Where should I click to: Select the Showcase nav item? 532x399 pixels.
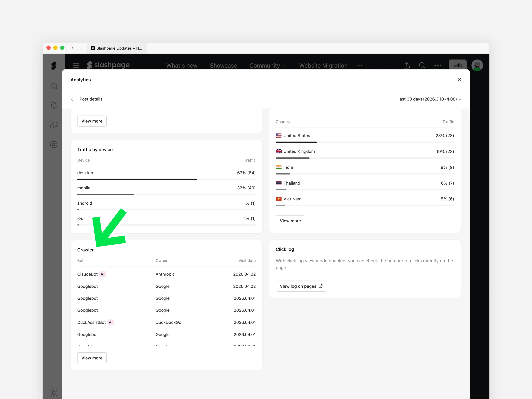[x=223, y=65]
